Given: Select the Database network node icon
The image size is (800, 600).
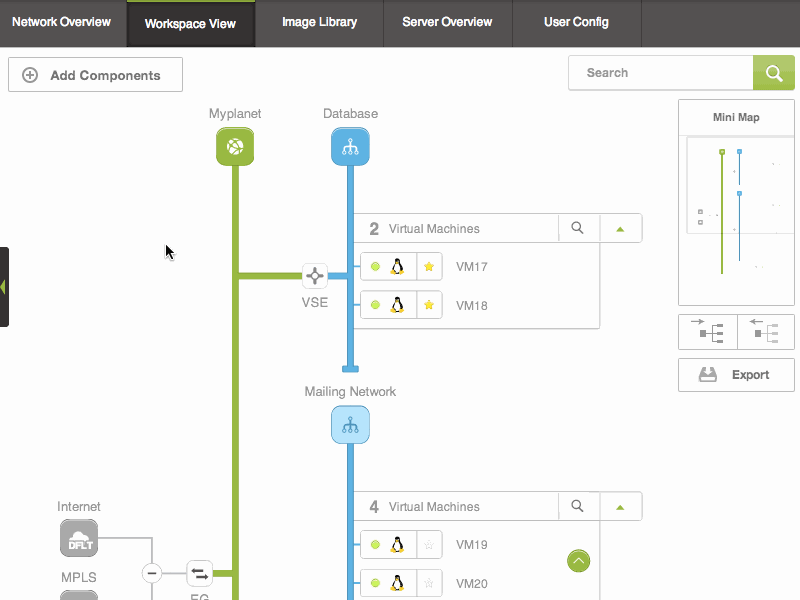Looking at the screenshot, I should tap(351, 147).
